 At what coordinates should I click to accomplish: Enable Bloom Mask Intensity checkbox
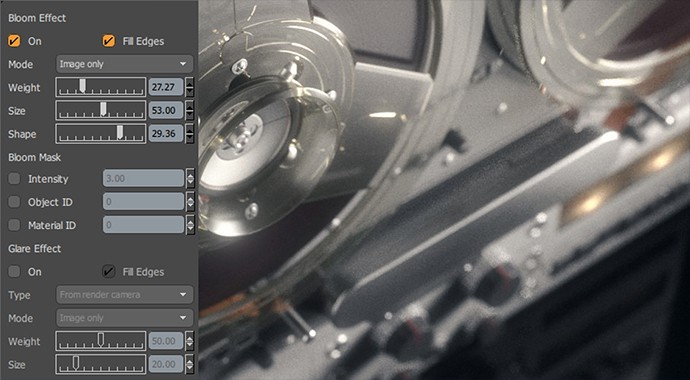[x=14, y=179]
